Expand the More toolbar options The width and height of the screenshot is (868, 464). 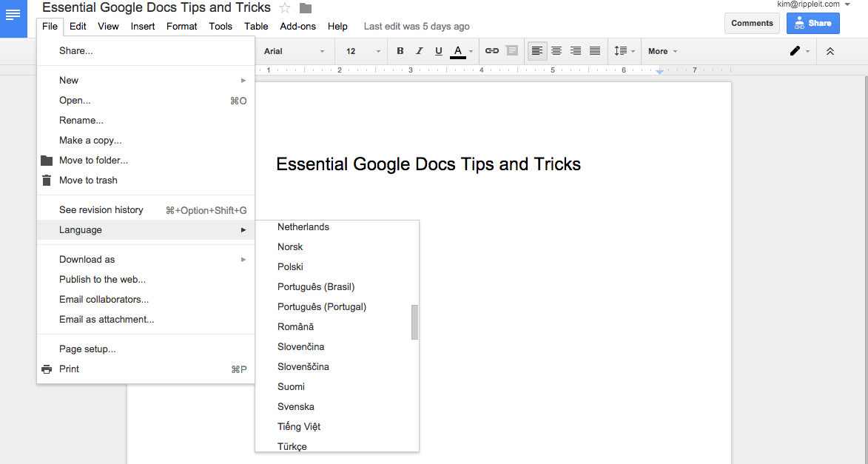pyautogui.click(x=662, y=51)
